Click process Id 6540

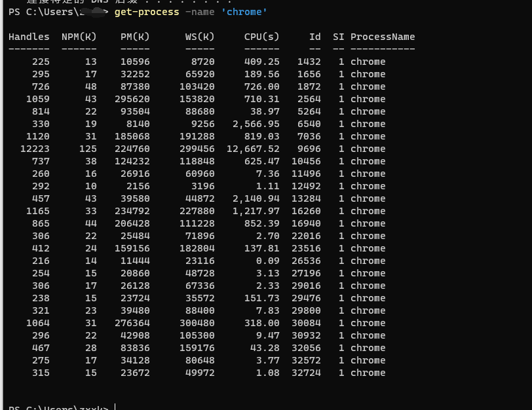click(309, 124)
